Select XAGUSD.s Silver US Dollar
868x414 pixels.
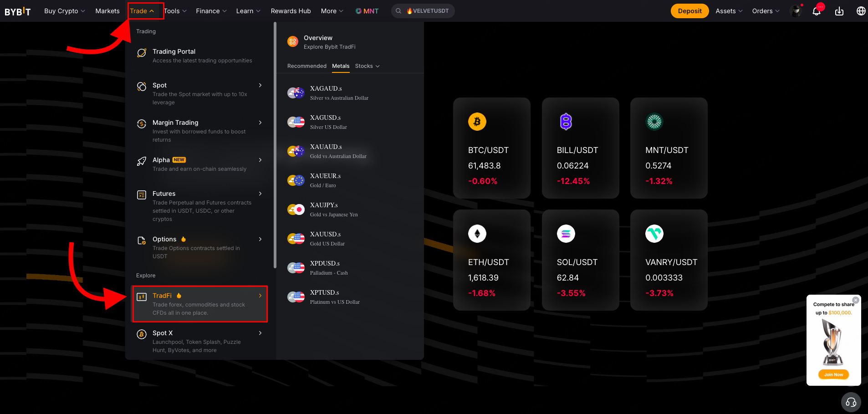[350, 122]
